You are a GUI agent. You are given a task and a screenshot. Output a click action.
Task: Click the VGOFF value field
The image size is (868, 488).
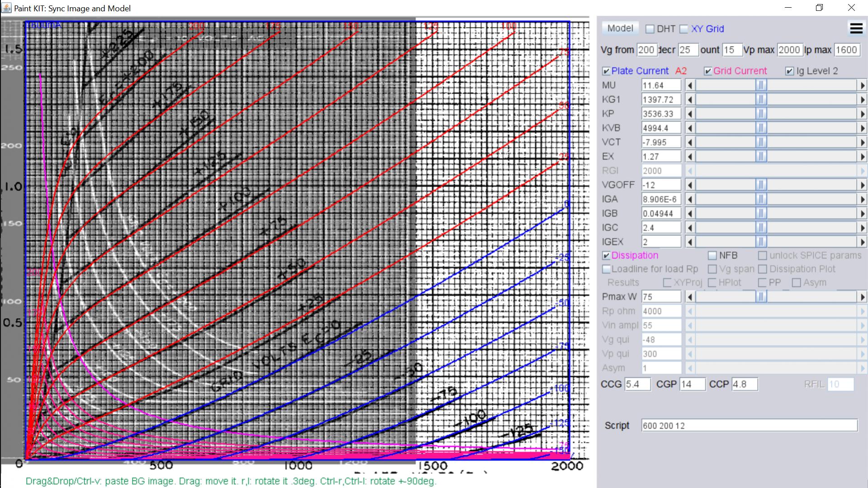(661, 185)
